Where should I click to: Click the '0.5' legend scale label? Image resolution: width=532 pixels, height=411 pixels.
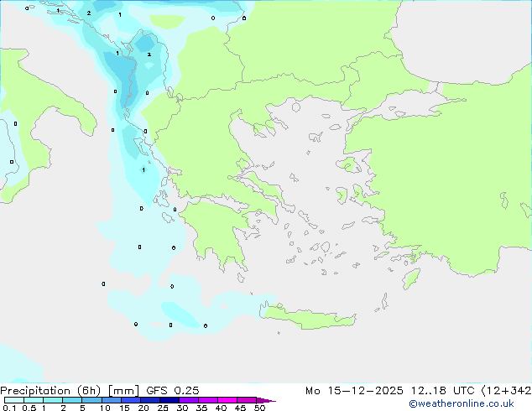click(x=29, y=408)
